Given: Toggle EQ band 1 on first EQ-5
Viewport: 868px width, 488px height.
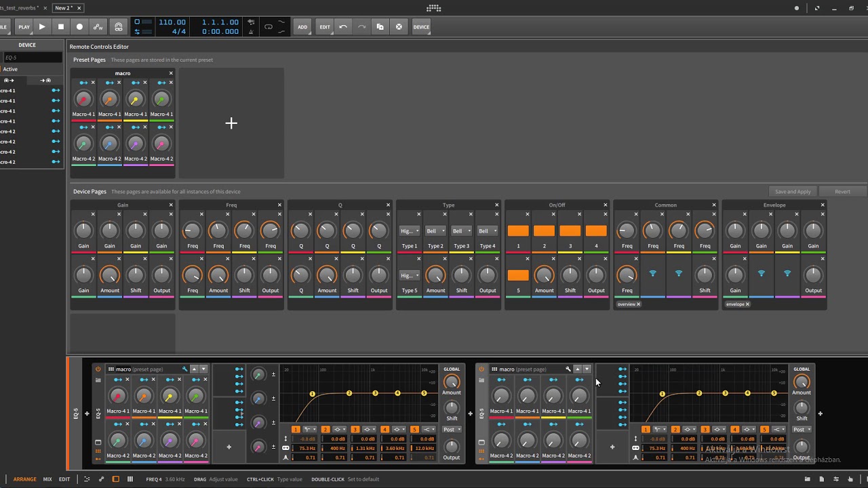Looking at the screenshot, I should click(x=296, y=430).
